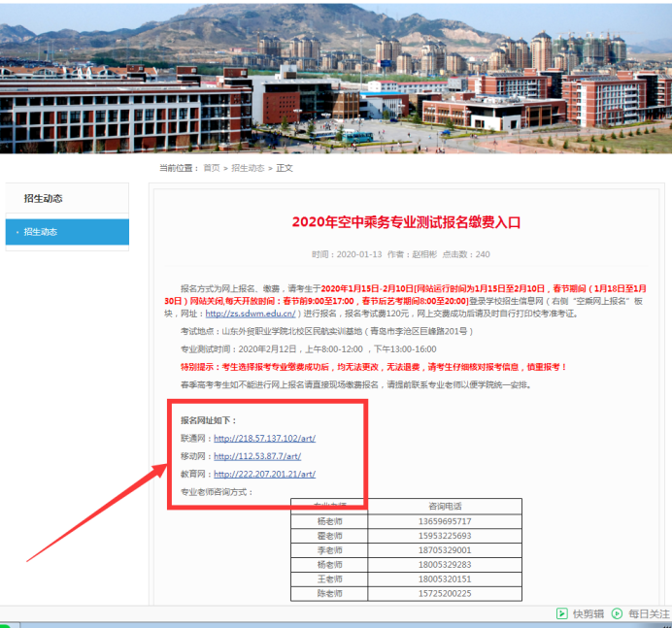Screen dimensions: 672x628
Task: Click the 王老师 table cell
Action: point(329,578)
